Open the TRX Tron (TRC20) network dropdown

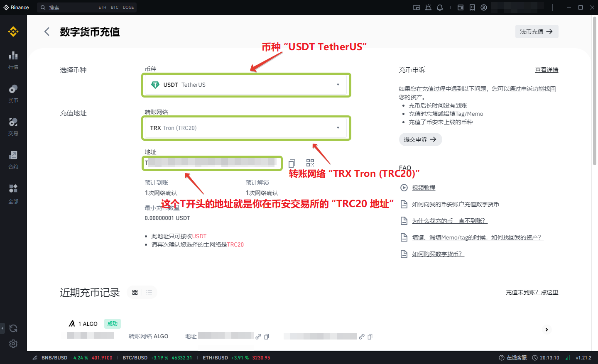click(246, 128)
